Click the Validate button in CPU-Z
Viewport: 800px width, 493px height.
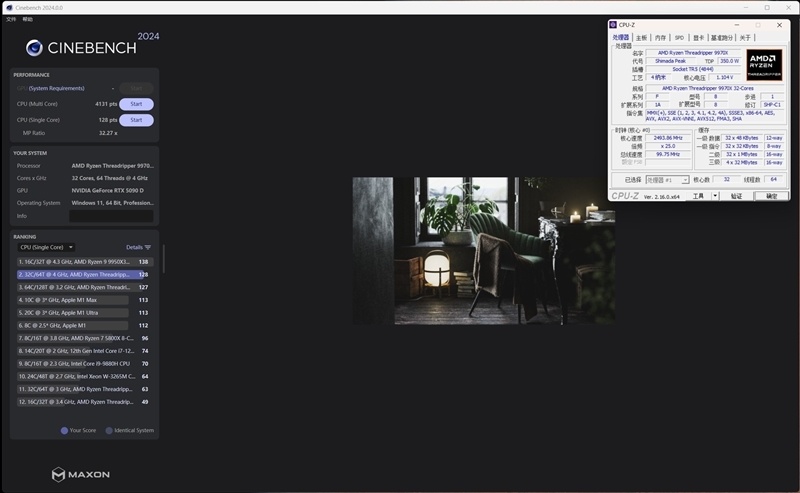pos(737,196)
